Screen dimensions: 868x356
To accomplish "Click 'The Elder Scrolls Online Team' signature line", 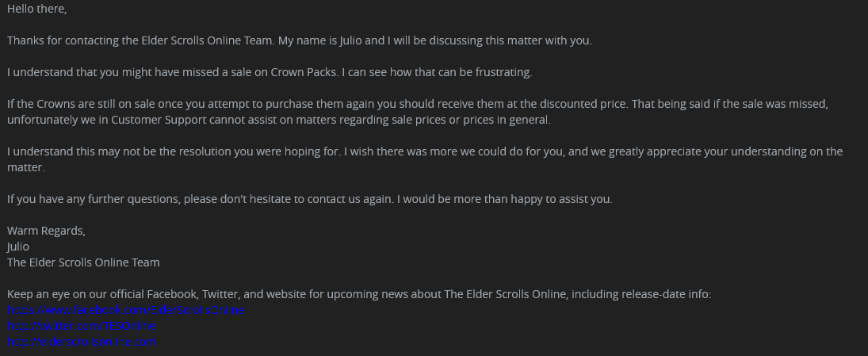I will (83, 262).
